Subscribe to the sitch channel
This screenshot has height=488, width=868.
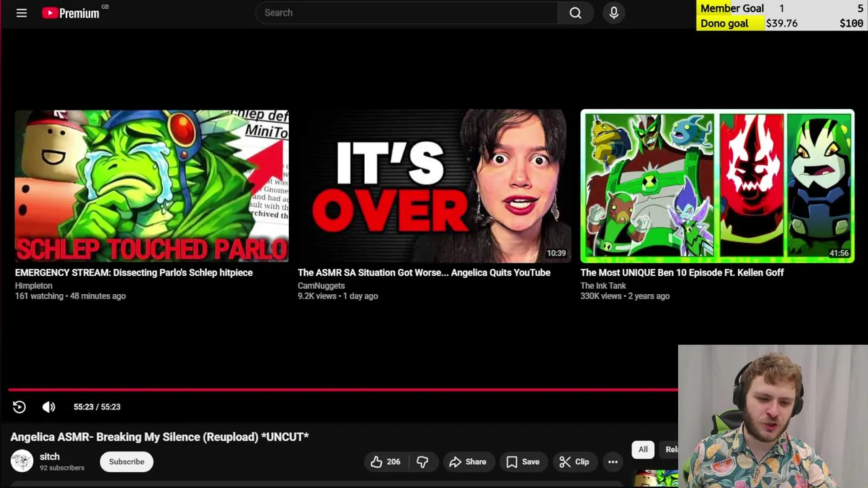pos(127,462)
